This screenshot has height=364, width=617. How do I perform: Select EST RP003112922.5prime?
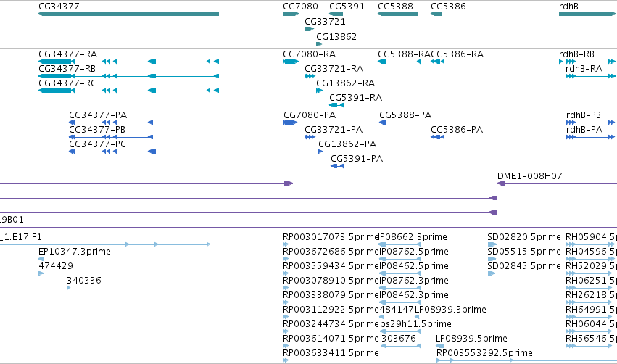286,317
